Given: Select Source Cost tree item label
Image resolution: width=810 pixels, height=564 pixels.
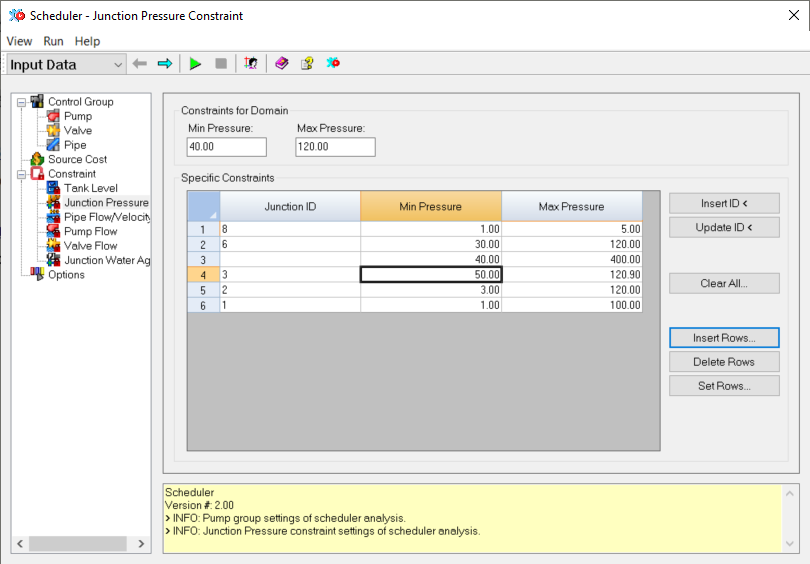Looking at the screenshot, I should [77, 159].
